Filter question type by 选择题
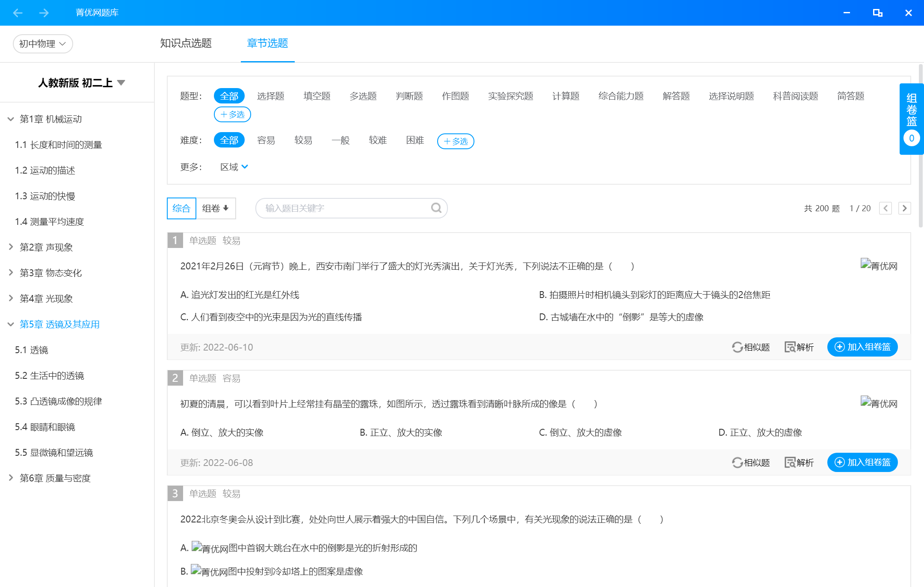 click(x=271, y=96)
